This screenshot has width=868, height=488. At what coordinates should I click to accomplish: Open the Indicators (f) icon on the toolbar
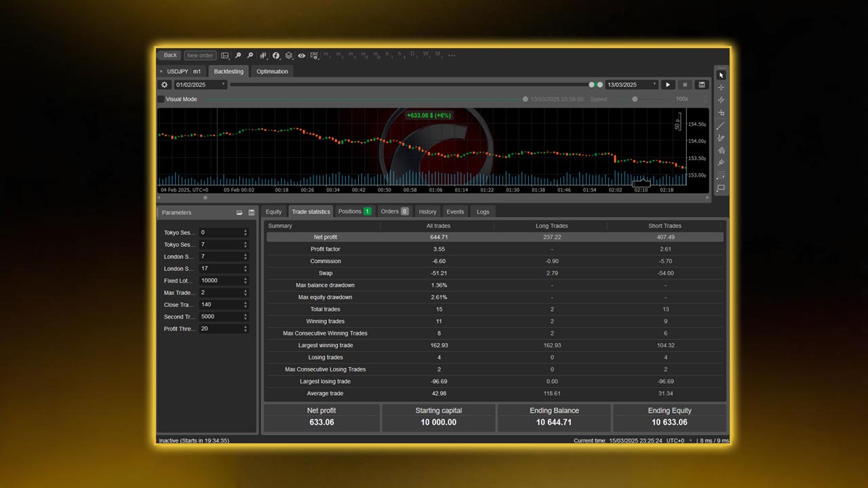tap(275, 55)
